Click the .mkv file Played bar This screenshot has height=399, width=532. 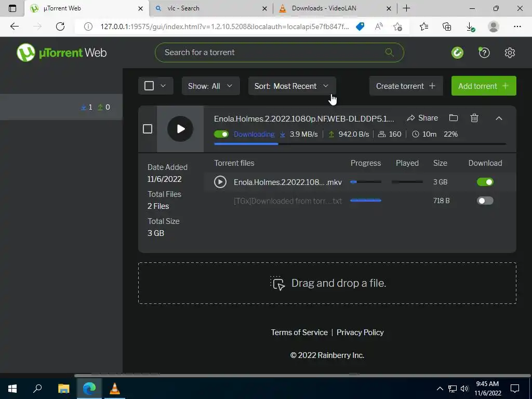(407, 182)
